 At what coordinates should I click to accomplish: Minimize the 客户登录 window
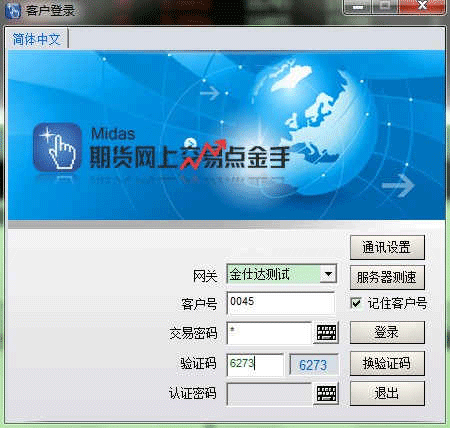(358, 7)
